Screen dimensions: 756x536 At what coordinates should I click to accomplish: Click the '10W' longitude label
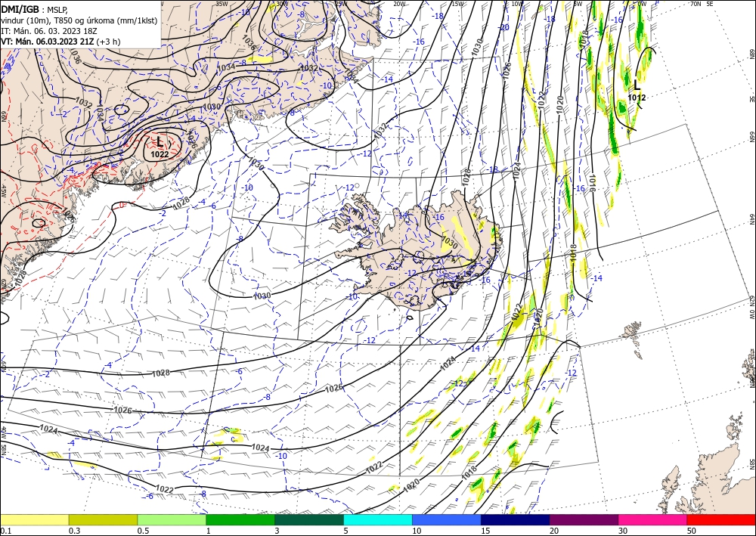point(517,4)
